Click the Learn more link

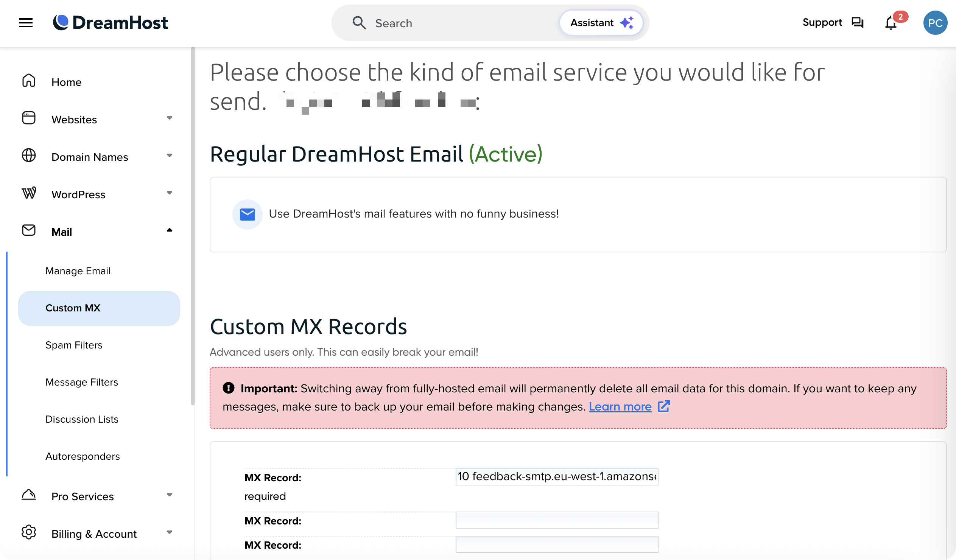[x=620, y=406]
